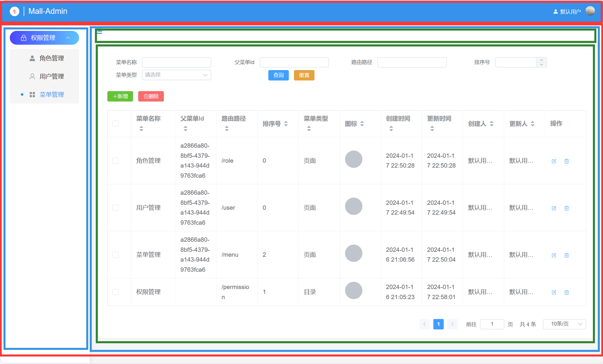This screenshot has height=364, width=603.
Task: Click the Mall-Admin logo icon
Action: (14, 11)
